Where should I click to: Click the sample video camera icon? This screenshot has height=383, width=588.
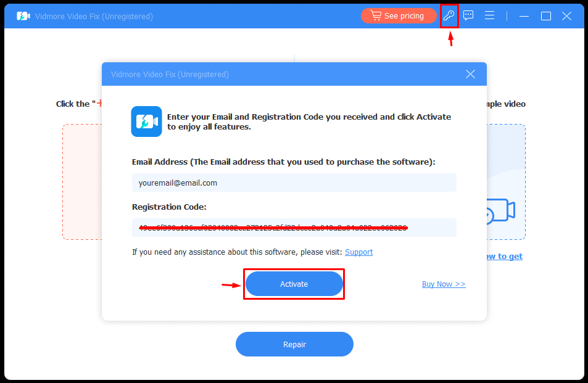point(501,212)
